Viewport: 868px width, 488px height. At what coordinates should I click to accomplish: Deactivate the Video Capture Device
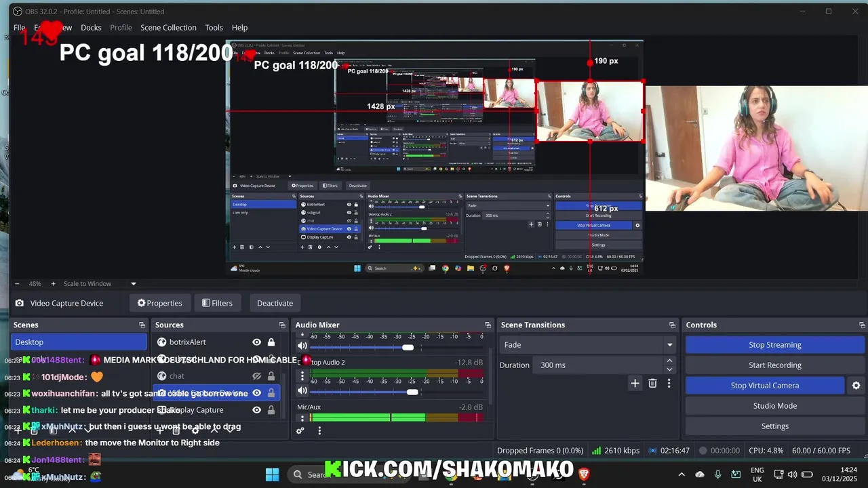[x=275, y=303]
